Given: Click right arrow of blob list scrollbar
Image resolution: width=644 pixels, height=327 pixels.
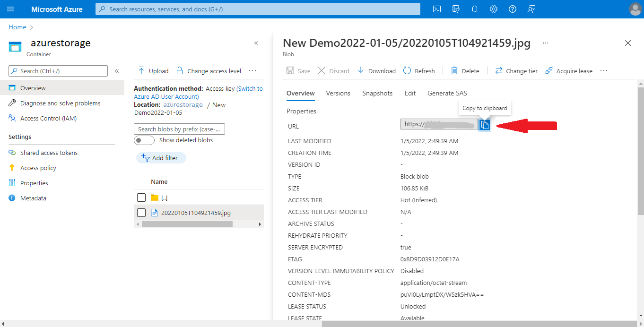Looking at the screenshot, I should click(x=260, y=224).
